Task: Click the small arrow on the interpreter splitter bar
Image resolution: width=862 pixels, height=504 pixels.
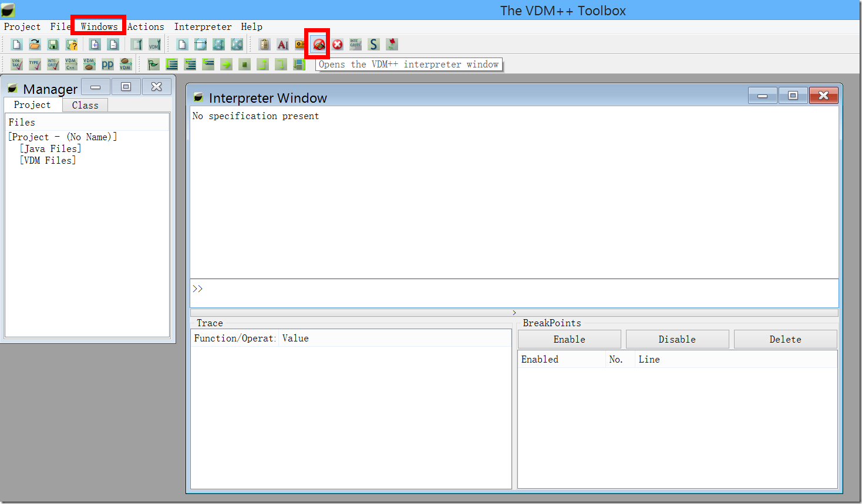Action: point(514,313)
